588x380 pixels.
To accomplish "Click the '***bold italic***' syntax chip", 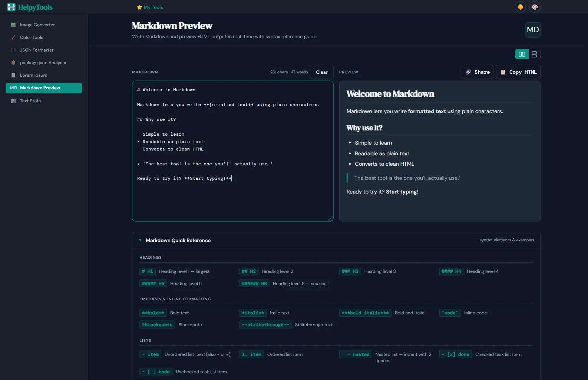I will coord(365,313).
